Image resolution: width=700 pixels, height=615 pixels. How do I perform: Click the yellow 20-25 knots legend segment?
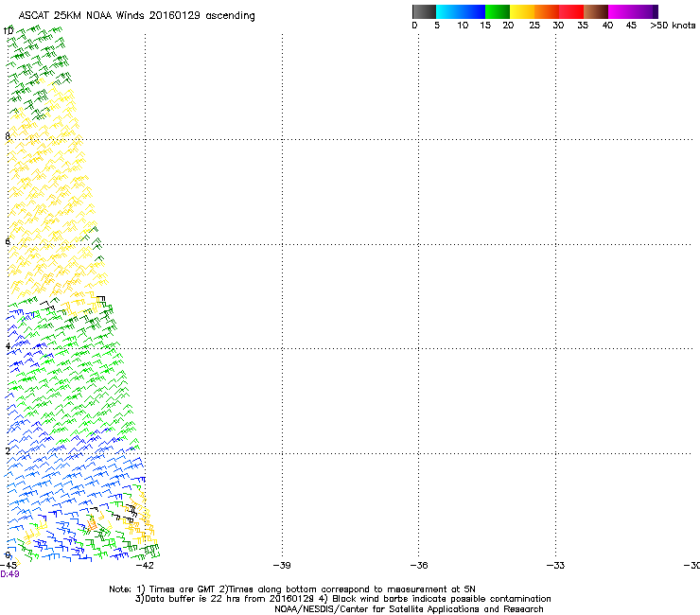(x=522, y=11)
